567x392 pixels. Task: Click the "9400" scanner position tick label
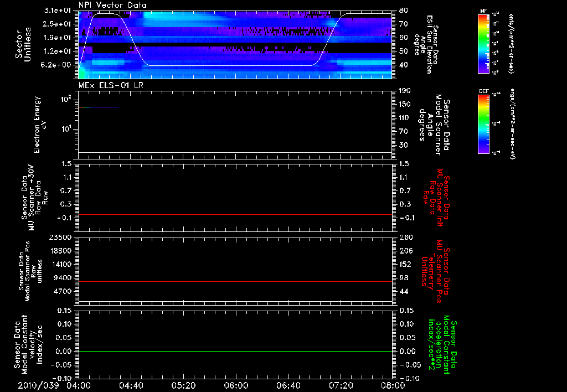(x=62, y=278)
